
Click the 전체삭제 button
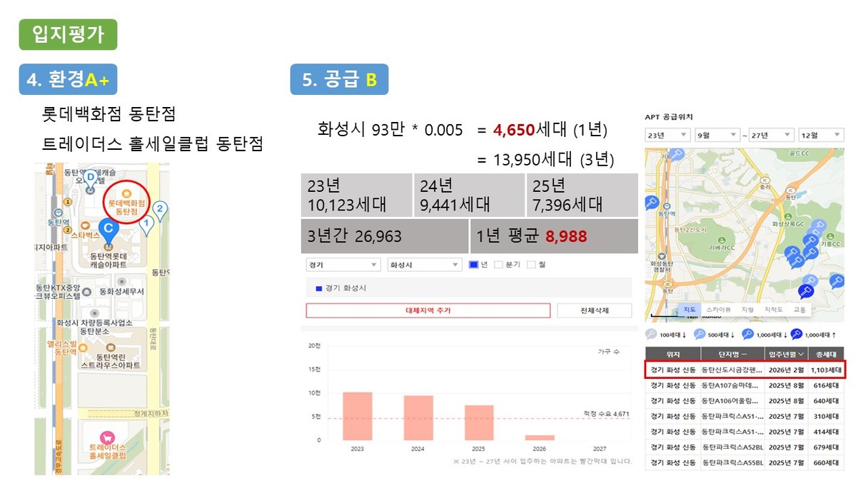595,310
